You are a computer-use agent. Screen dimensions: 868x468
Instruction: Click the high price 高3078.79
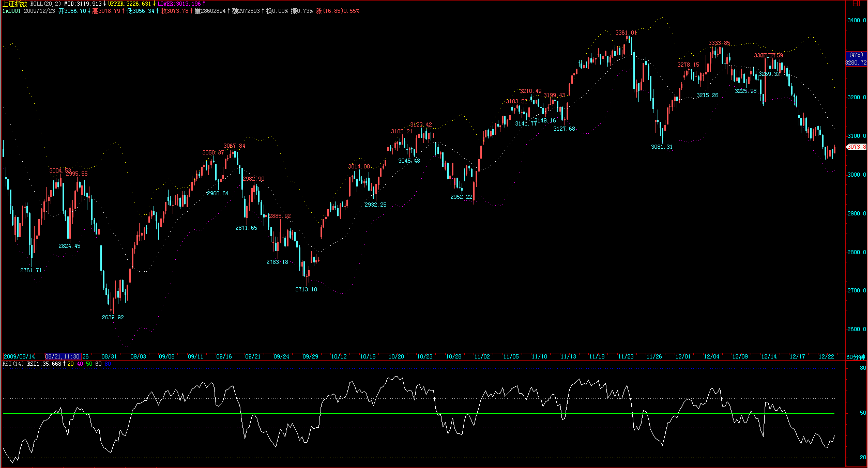coord(106,11)
